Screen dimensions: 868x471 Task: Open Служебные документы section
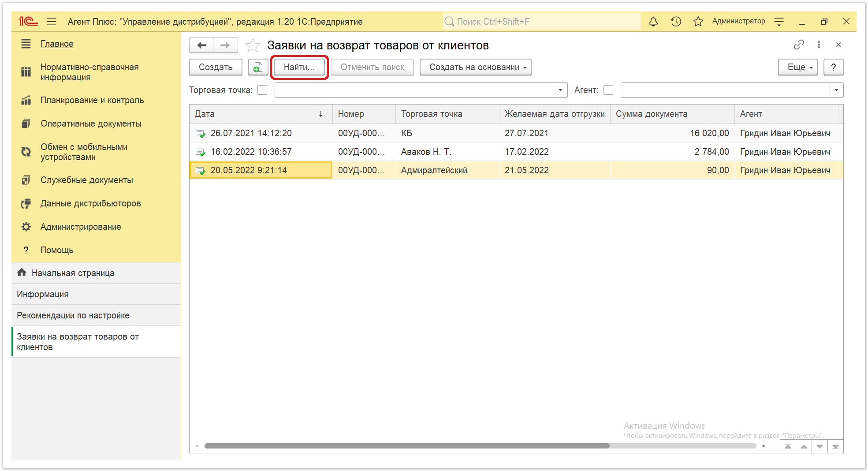87,180
